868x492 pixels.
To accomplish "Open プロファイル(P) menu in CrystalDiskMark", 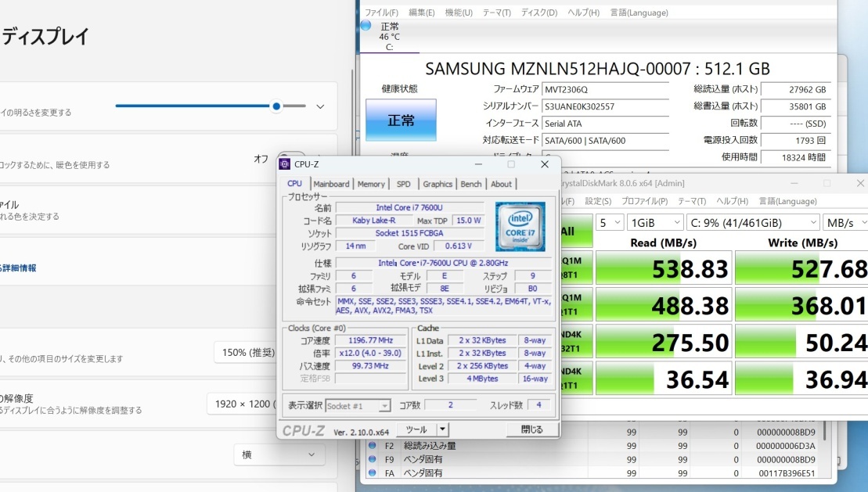I will click(x=644, y=201).
